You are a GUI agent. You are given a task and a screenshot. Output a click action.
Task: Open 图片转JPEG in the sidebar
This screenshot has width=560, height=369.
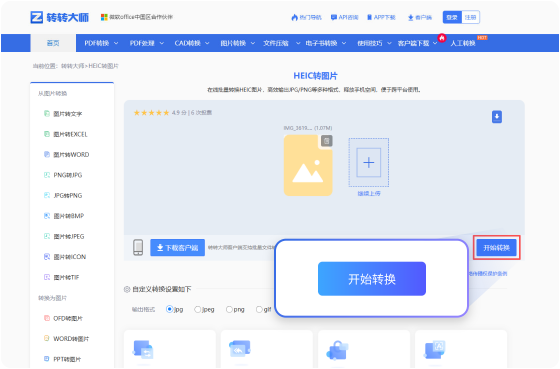point(64,236)
